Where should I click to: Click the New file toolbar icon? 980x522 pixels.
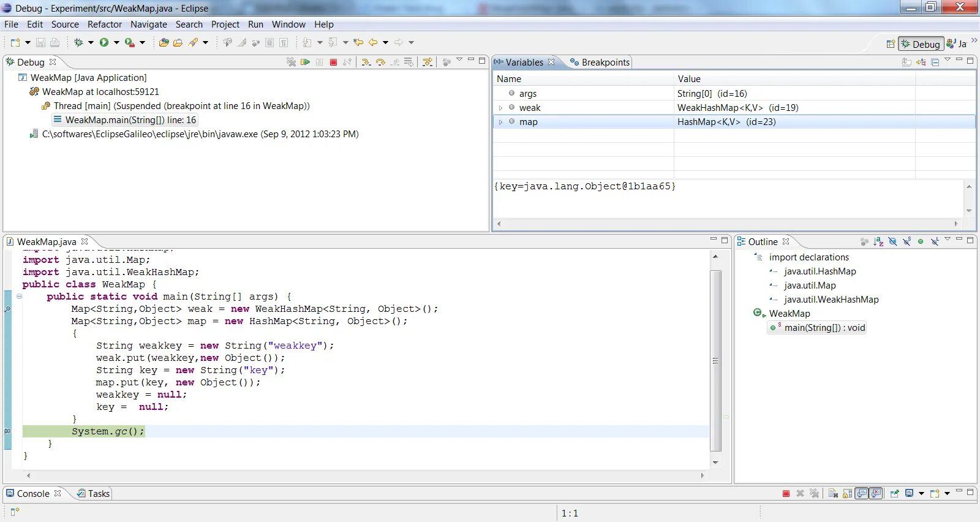pyautogui.click(x=15, y=42)
